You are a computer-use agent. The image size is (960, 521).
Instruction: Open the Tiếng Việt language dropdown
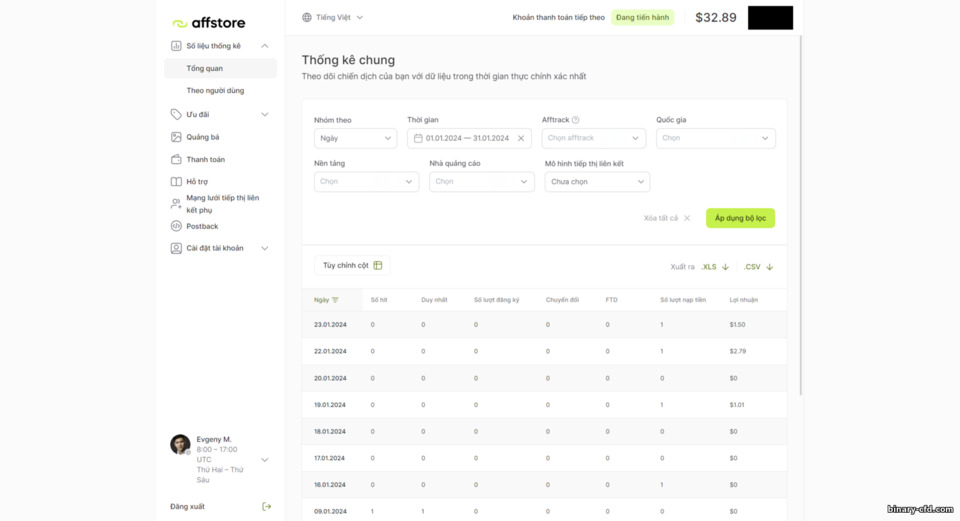[332, 17]
